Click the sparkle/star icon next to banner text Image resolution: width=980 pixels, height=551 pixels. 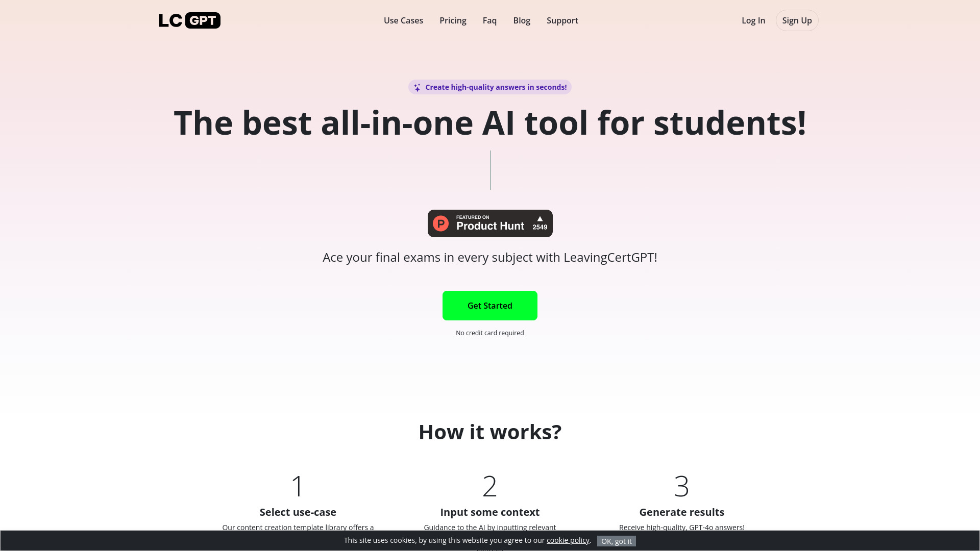[418, 87]
